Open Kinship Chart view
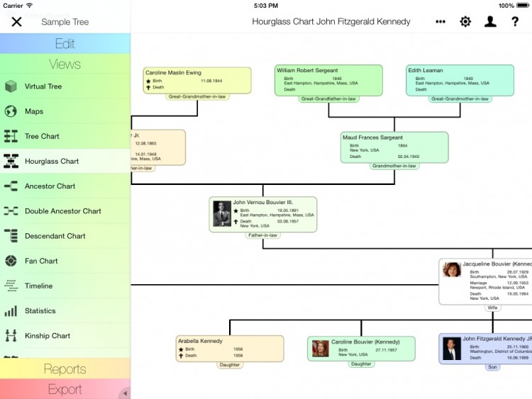Screen dimensions: 532x399 (65, 336)
